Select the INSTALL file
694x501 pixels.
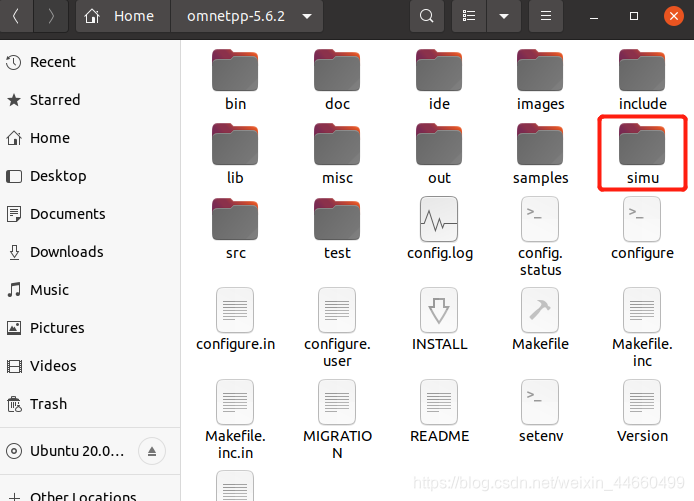[x=439, y=320]
